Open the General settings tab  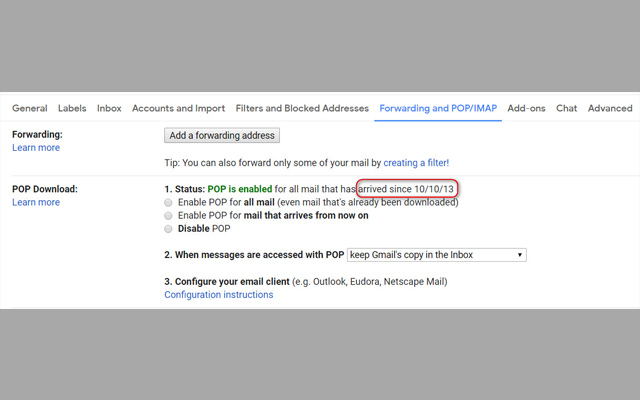[x=29, y=108]
